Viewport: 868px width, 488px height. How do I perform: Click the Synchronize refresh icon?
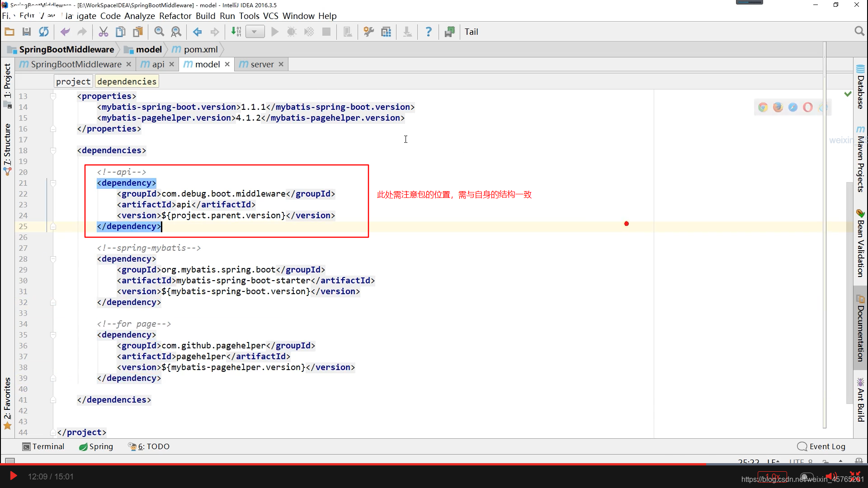(x=44, y=32)
